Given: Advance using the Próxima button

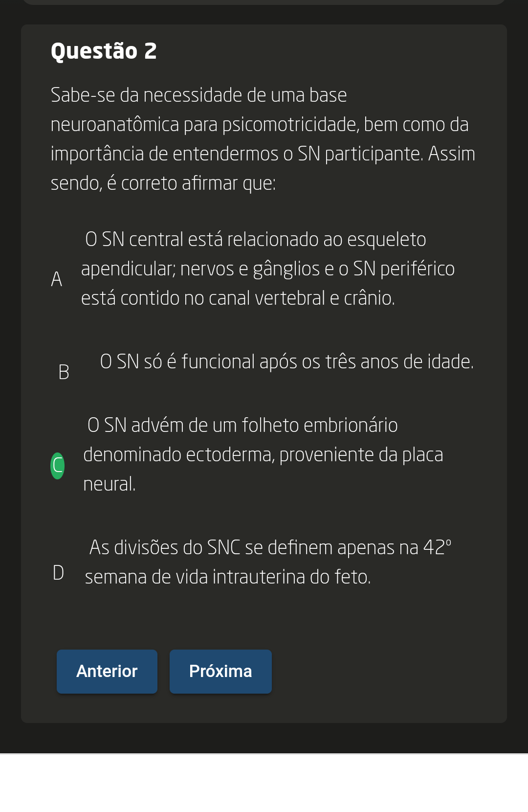Looking at the screenshot, I should click(x=220, y=671).
